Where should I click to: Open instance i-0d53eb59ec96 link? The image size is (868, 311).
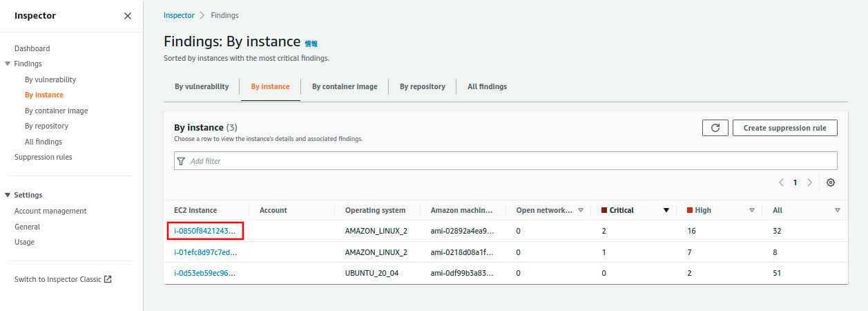pyautogui.click(x=205, y=273)
